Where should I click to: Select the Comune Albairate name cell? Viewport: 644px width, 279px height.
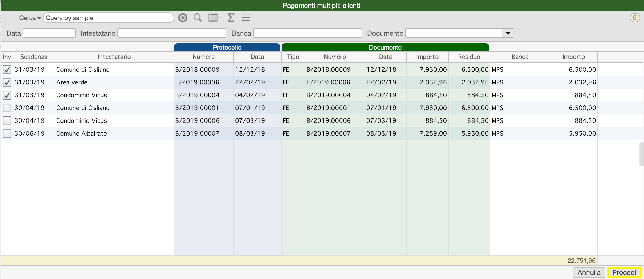click(x=114, y=134)
